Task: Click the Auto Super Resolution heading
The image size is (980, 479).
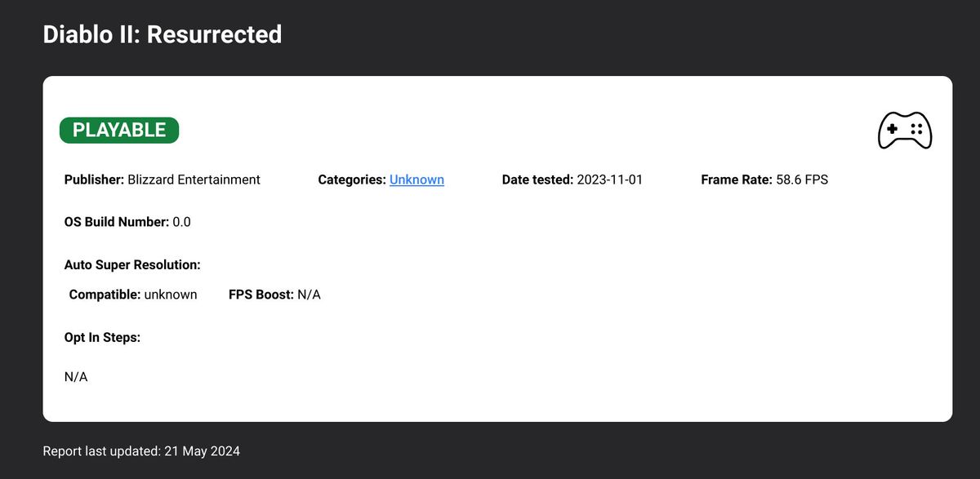Action: click(x=132, y=265)
